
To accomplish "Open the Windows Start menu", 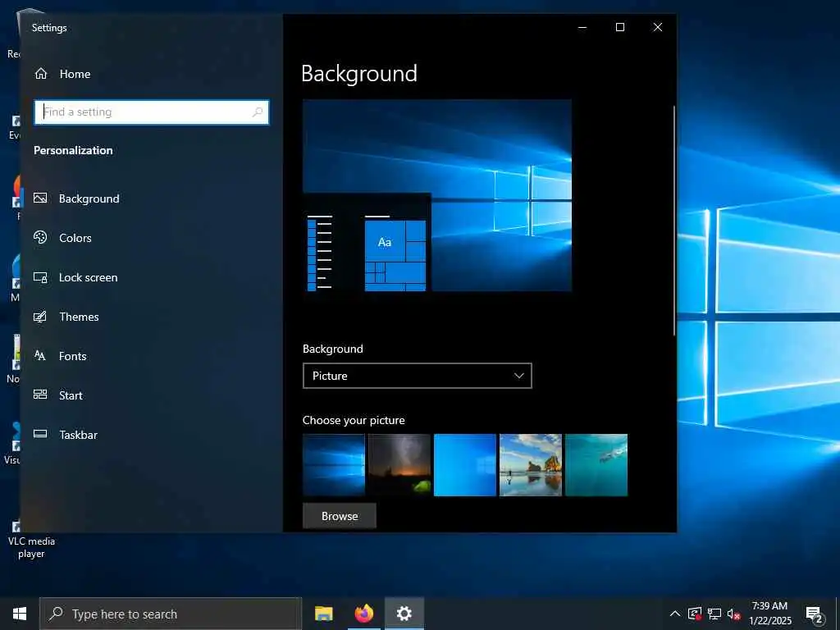I will pyautogui.click(x=20, y=614).
